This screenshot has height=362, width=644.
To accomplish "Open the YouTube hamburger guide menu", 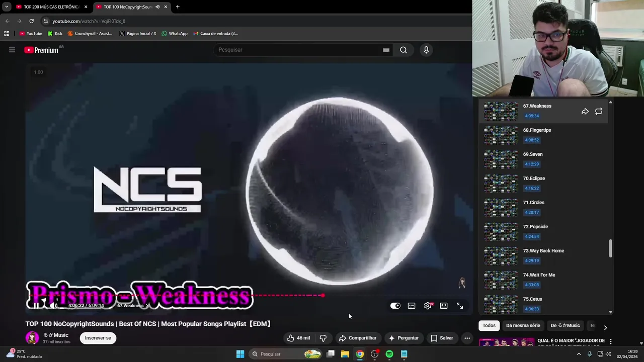I will coord(12,50).
